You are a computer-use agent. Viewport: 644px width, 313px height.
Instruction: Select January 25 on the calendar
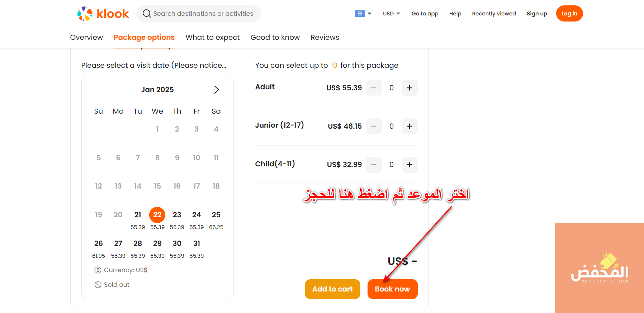(x=216, y=215)
